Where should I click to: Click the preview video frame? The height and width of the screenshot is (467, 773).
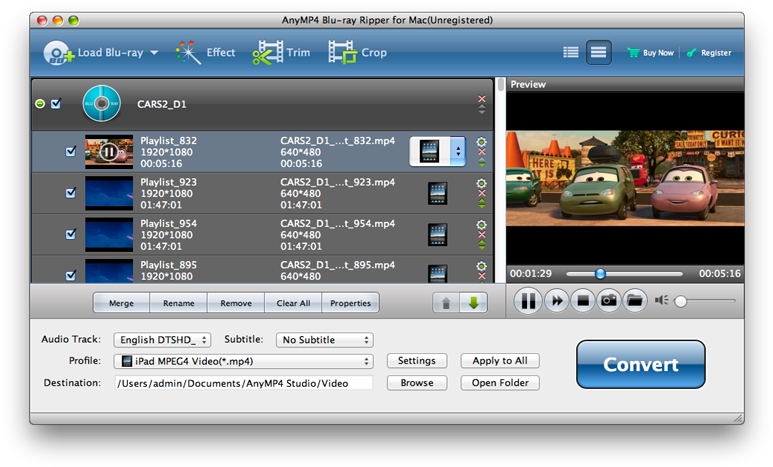pos(625,178)
